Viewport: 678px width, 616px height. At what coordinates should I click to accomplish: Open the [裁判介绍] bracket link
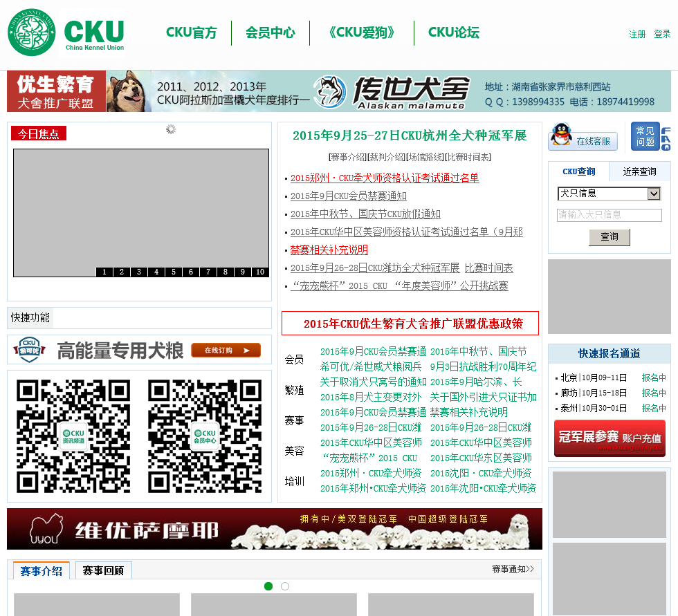pos(387,157)
